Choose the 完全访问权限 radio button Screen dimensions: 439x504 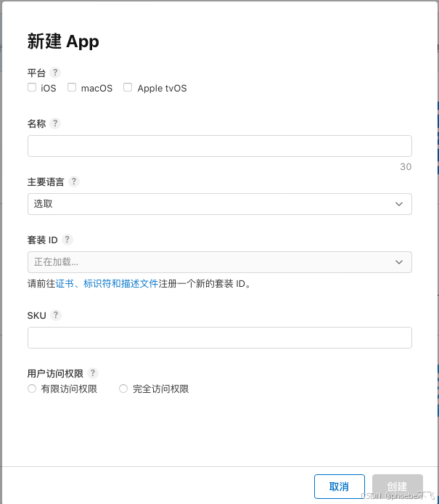123,389
